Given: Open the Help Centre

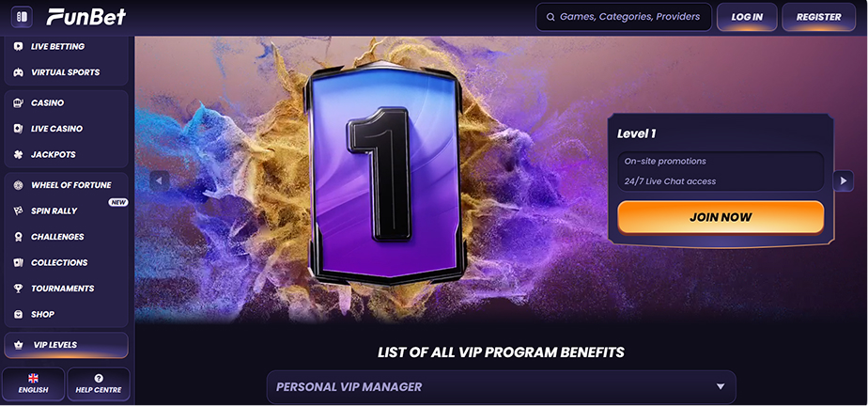Looking at the screenshot, I should click(x=99, y=383).
